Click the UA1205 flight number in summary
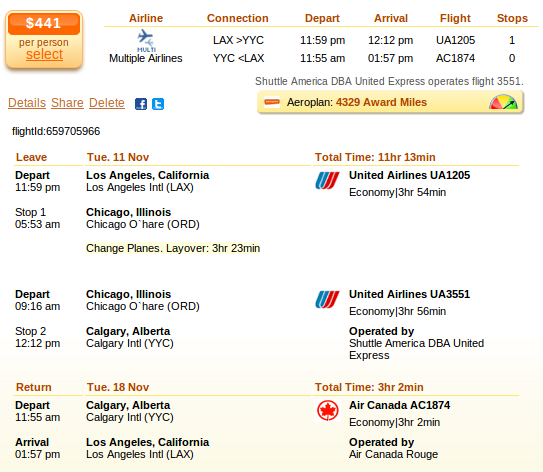The image size is (543, 472). click(455, 40)
